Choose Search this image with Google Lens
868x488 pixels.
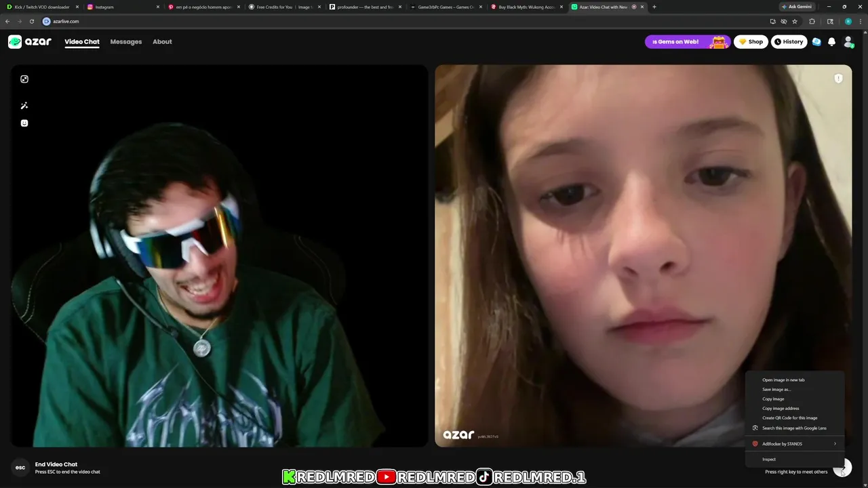click(795, 428)
